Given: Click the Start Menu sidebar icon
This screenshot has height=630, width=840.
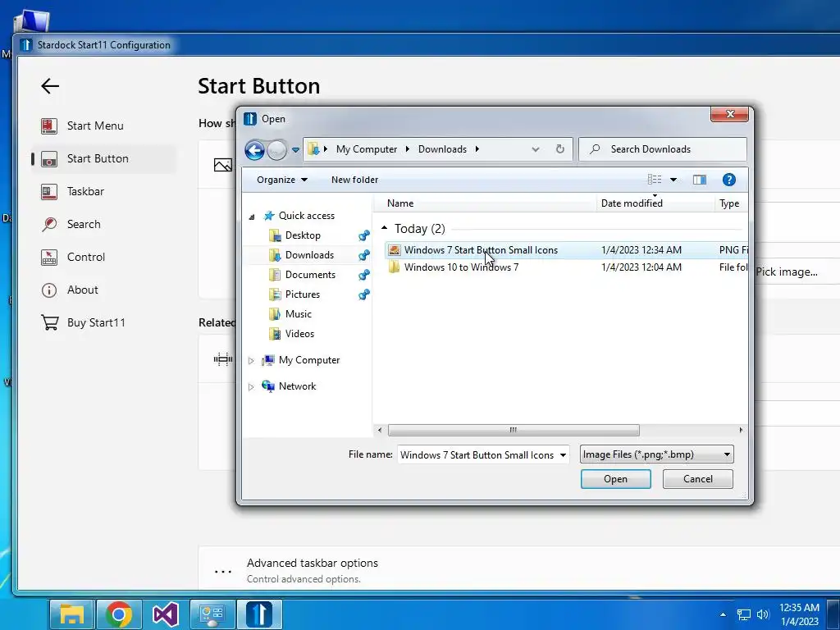Looking at the screenshot, I should [48, 126].
